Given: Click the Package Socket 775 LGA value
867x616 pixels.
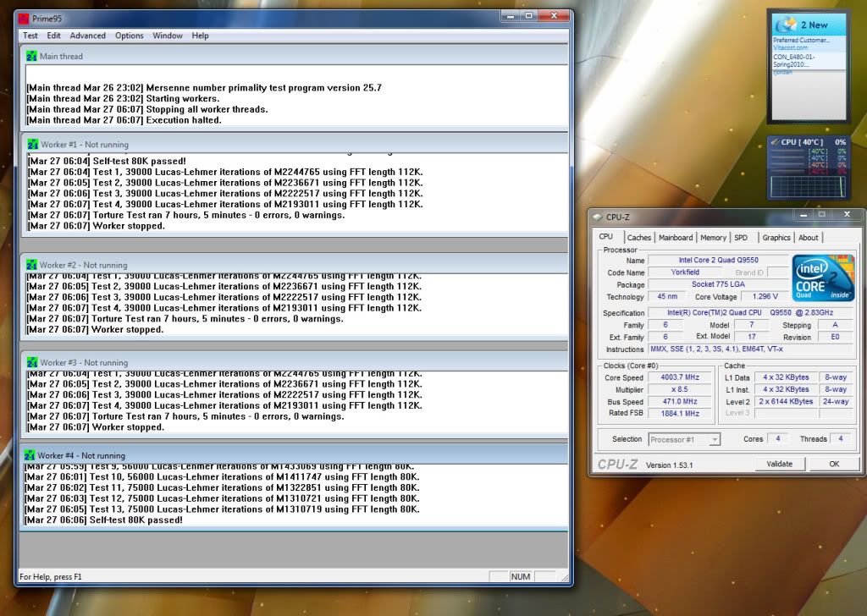Looking at the screenshot, I should [x=718, y=284].
